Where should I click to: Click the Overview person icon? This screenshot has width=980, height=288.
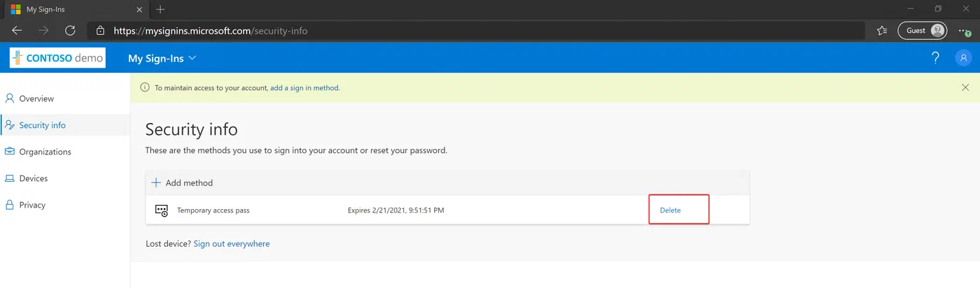coord(10,99)
